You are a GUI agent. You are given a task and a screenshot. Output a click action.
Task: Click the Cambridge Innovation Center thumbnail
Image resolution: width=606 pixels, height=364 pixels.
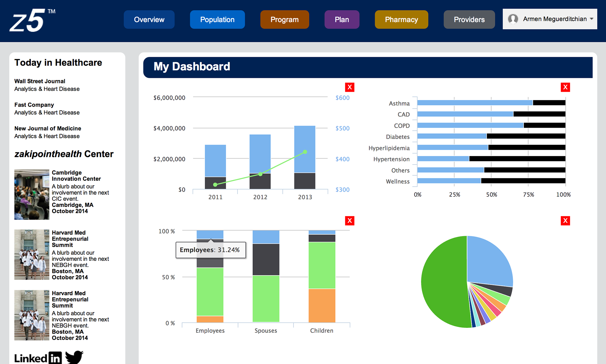[32, 194]
